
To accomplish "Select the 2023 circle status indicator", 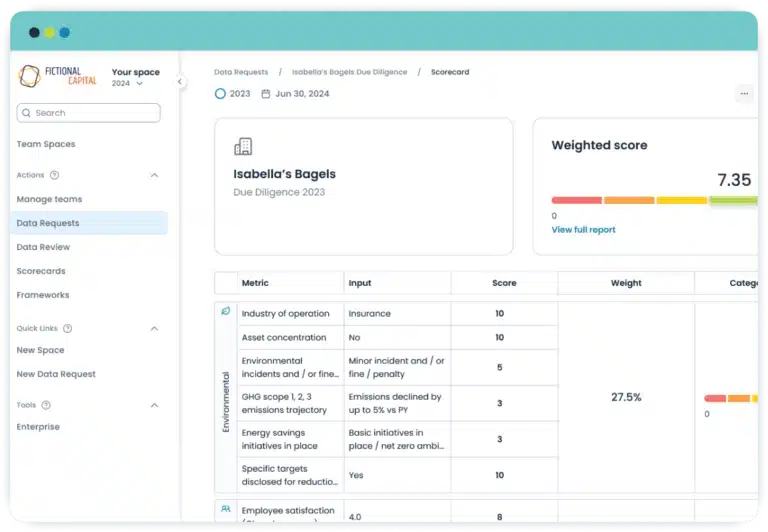I will coord(220,94).
